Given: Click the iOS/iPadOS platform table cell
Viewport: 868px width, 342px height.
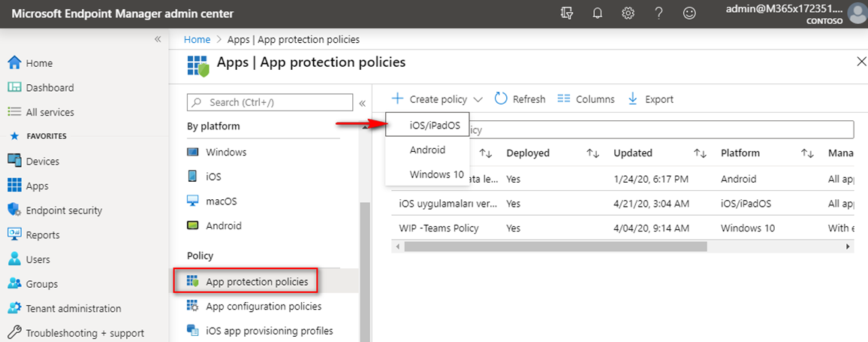Looking at the screenshot, I should pyautogui.click(x=746, y=204).
